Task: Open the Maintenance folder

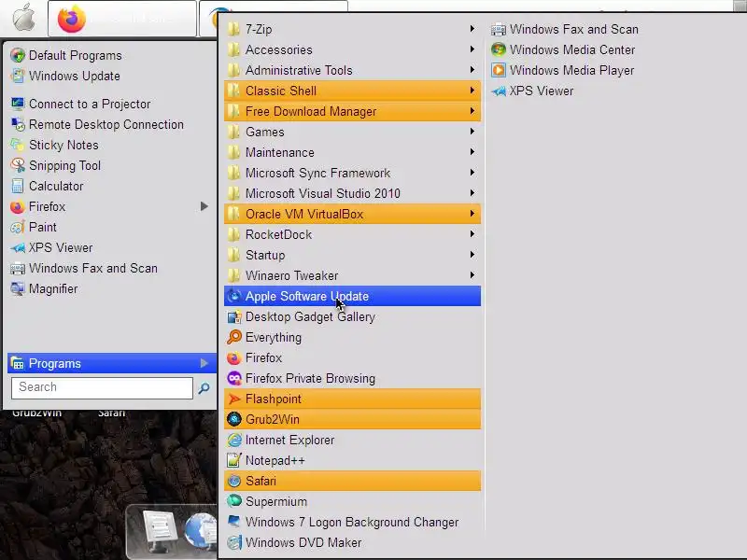Action: coord(353,152)
